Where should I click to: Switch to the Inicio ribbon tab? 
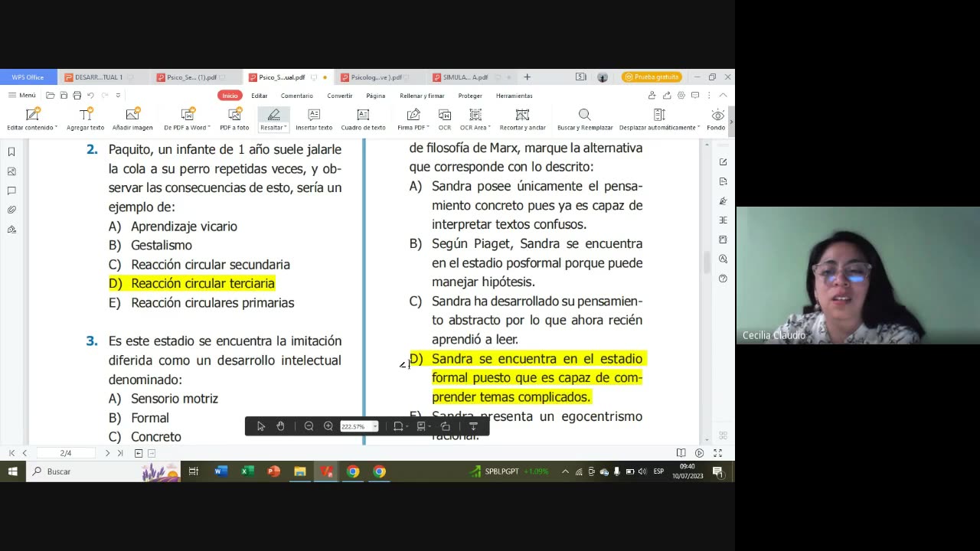[230, 96]
